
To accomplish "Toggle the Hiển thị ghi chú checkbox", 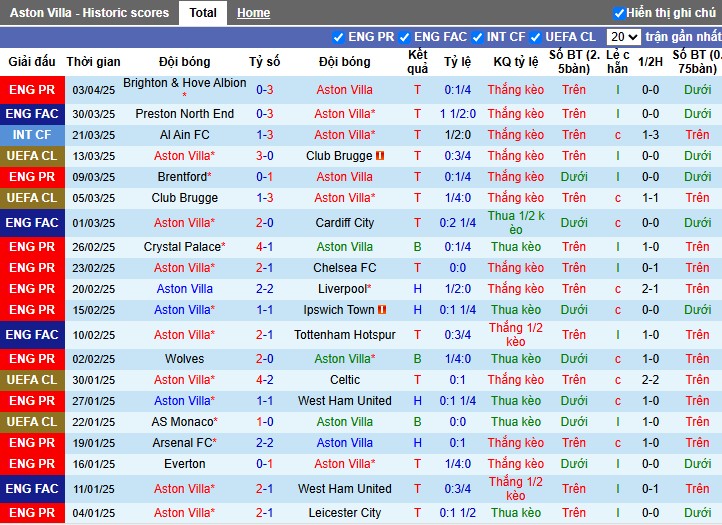I will coord(619,13).
